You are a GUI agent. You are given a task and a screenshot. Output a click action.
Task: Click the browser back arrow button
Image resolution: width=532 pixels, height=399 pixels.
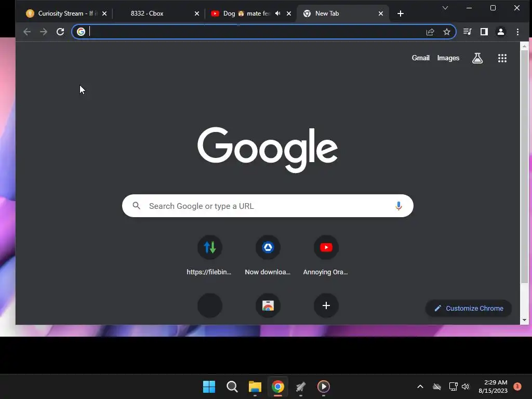point(27,32)
